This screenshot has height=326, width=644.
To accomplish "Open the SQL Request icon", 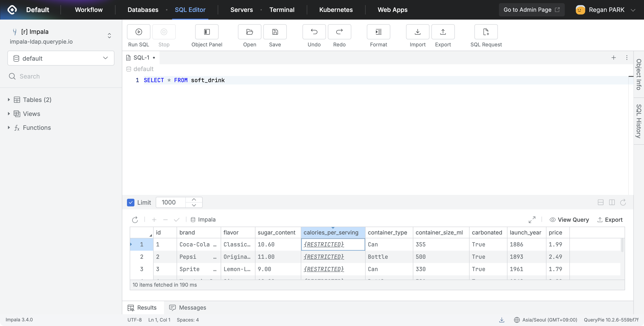I will pos(486,32).
